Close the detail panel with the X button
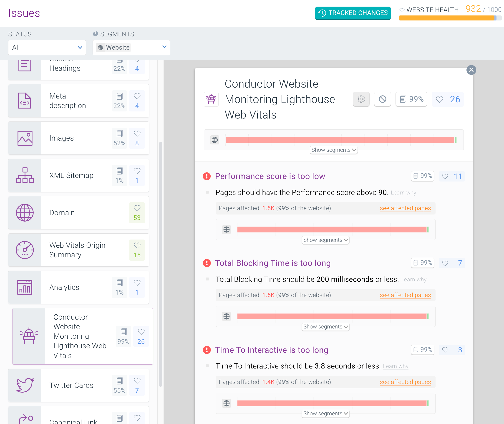This screenshot has height=424, width=504. tap(471, 70)
